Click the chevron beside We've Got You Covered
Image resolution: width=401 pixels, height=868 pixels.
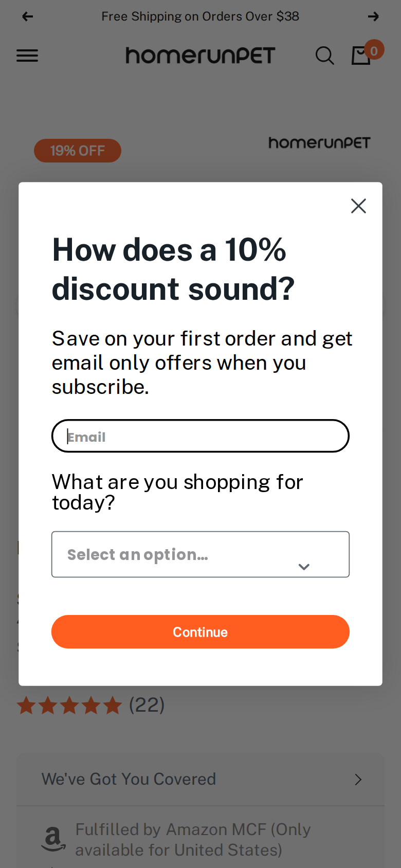358,780
